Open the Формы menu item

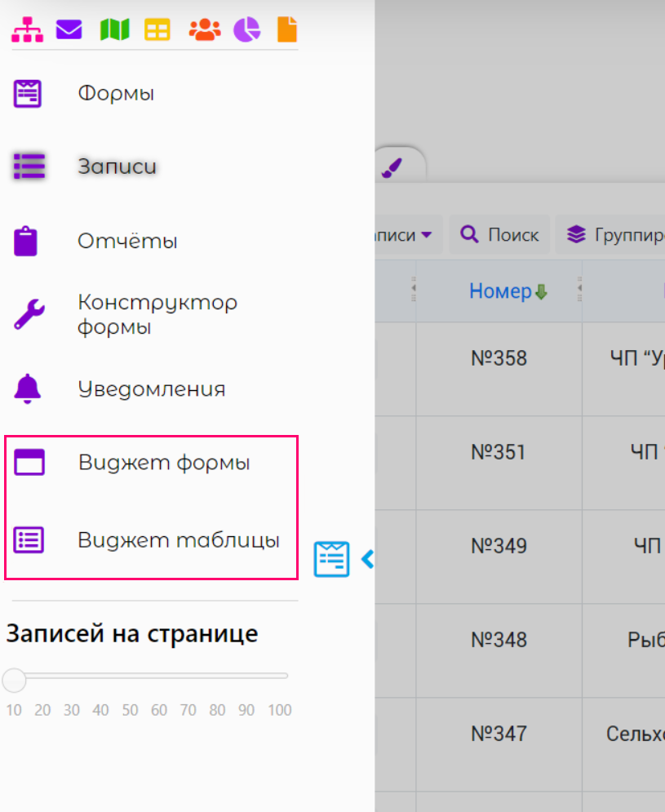click(x=116, y=93)
